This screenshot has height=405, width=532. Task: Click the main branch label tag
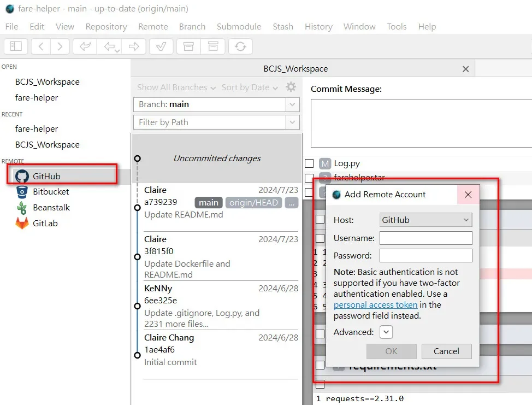point(209,203)
